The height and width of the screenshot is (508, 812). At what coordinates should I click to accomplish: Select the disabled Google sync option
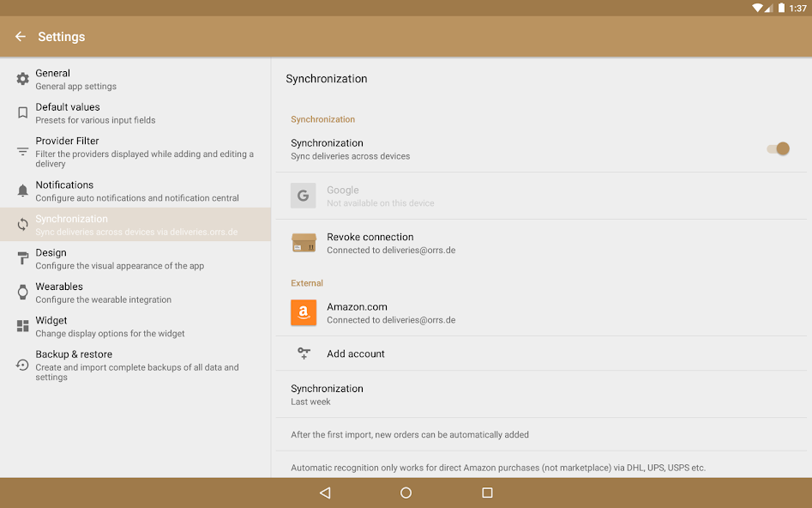[380, 196]
